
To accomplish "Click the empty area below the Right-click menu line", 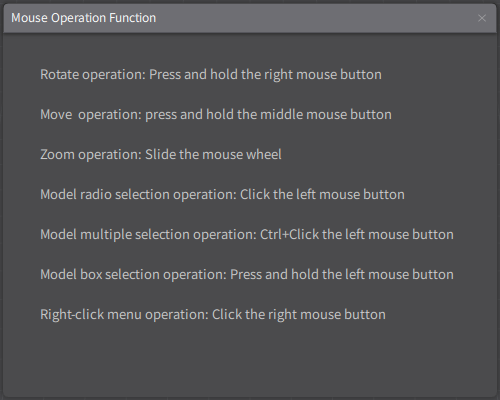I will 250,358.
